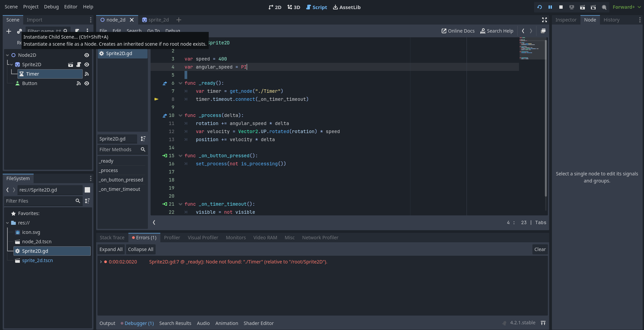Toggle visibility of Node2D node

[87, 55]
